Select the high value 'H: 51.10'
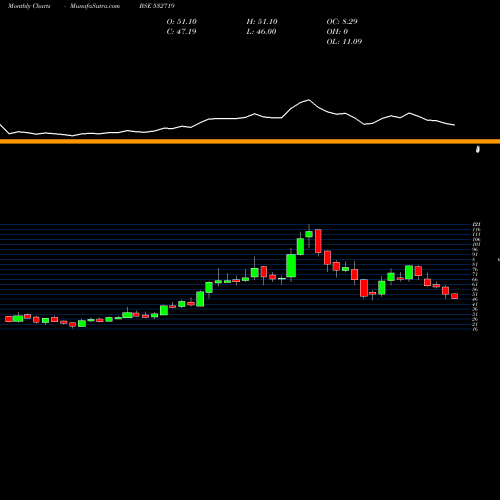Viewport: 500px width, 500px height. point(262,21)
